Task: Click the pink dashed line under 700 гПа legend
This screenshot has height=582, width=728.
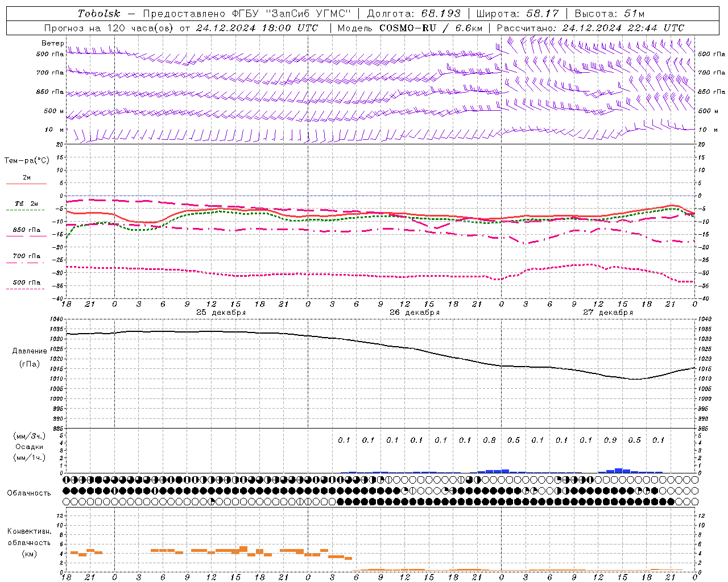Action: point(25,263)
